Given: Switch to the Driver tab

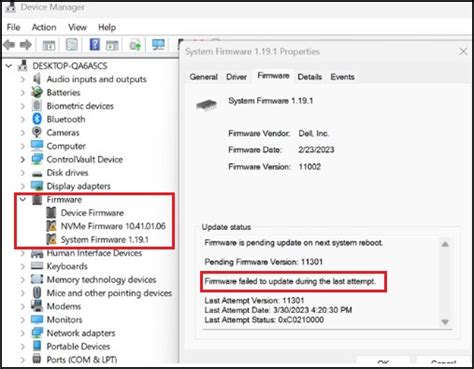Looking at the screenshot, I should pos(236,77).
